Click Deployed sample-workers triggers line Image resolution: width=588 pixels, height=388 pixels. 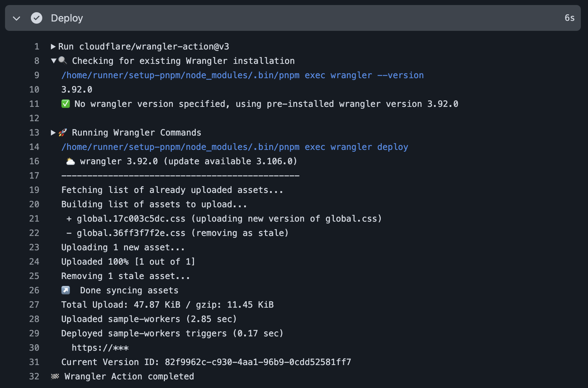pyautogui.click(x=172, y=333)
